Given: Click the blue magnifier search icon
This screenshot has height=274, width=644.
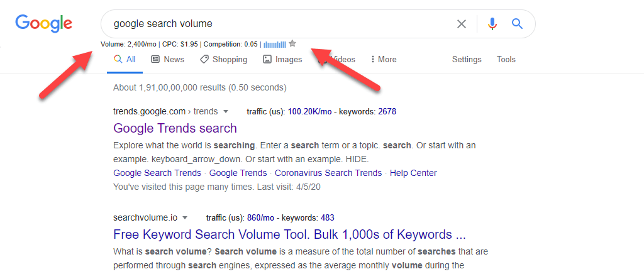Looking at the screenshot, I should [x=517, y=24].
